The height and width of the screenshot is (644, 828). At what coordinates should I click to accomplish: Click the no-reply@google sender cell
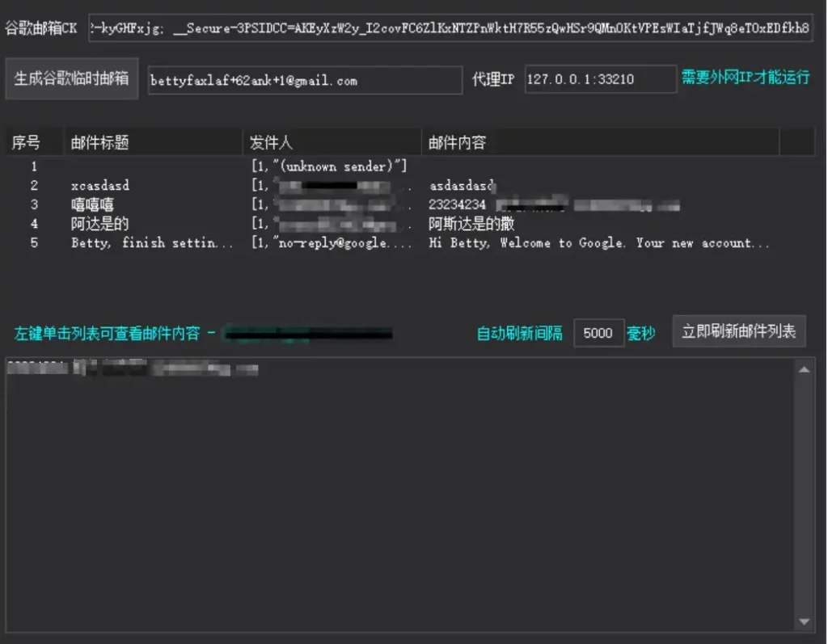click(332, 243)
